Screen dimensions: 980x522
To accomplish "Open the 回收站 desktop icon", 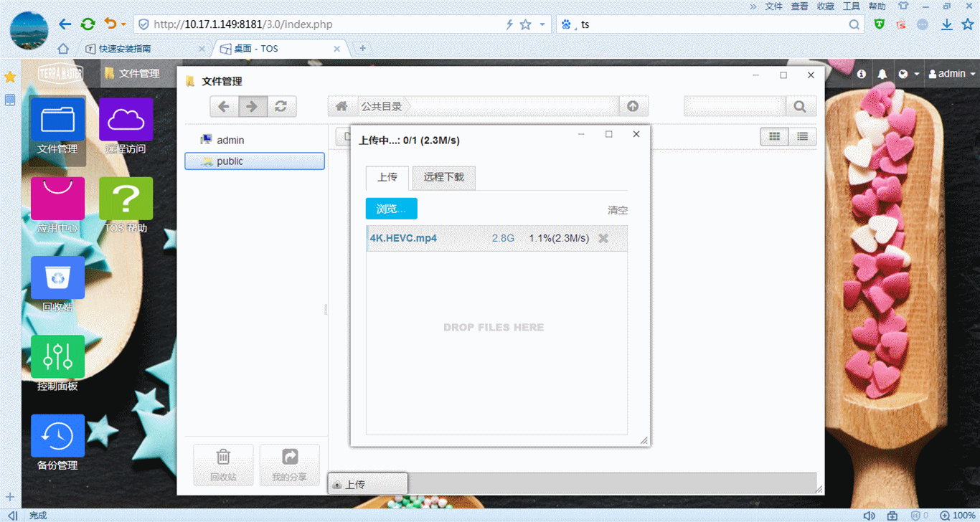I will pos(57,277).
